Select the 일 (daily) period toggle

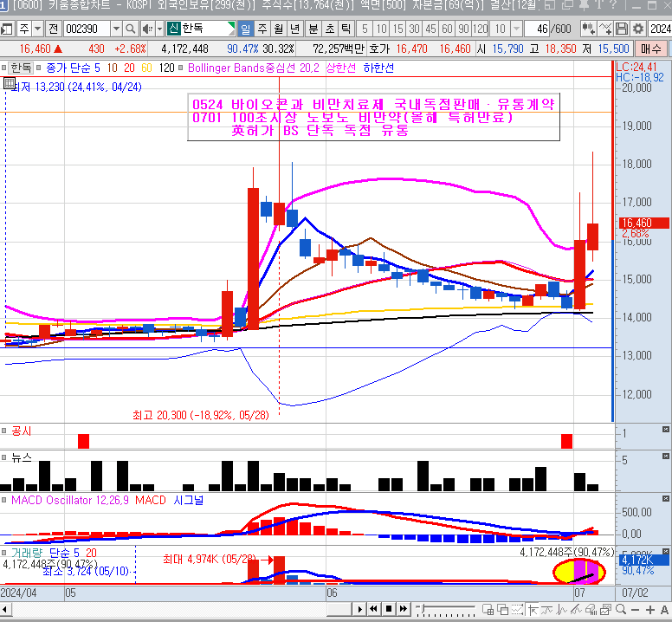tap(246, 29)
